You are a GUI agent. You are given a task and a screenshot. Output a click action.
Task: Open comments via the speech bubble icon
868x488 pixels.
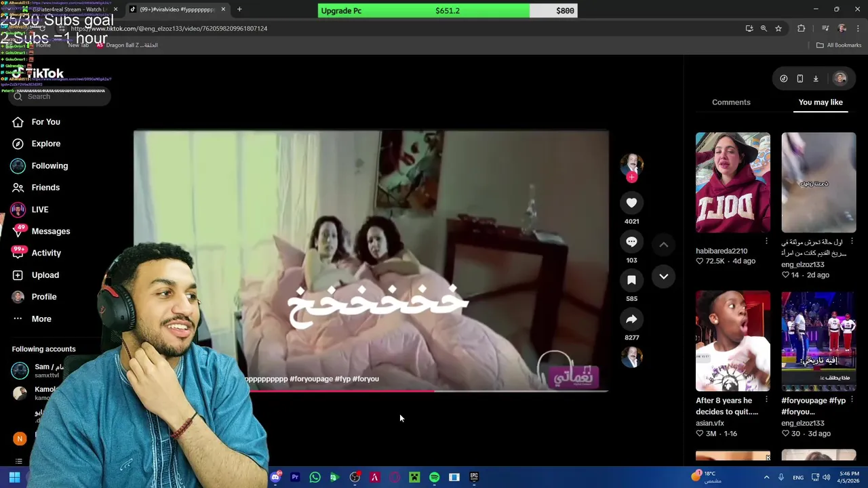tap(631, 241)
